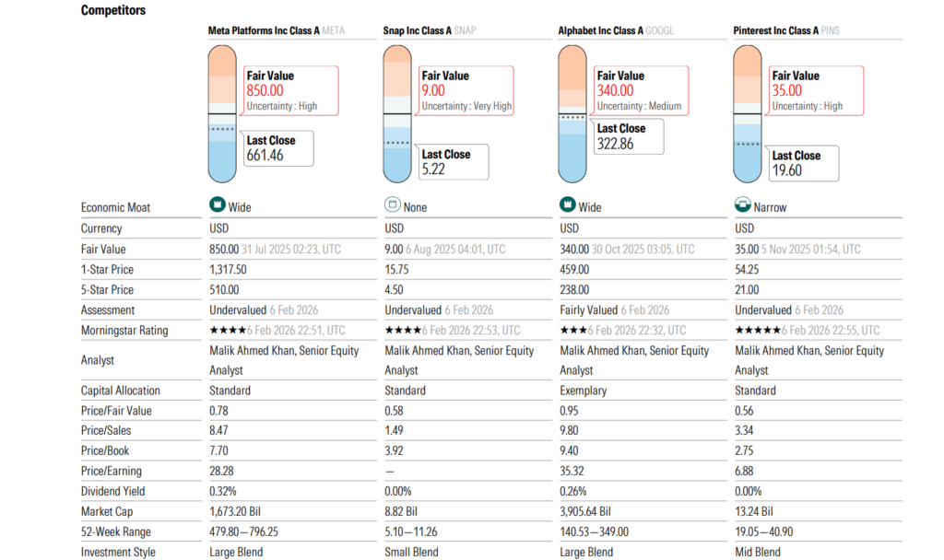944x560 pixels.
Task: Click Meta's Wide economic moat icon
Action: pos(217,206)
